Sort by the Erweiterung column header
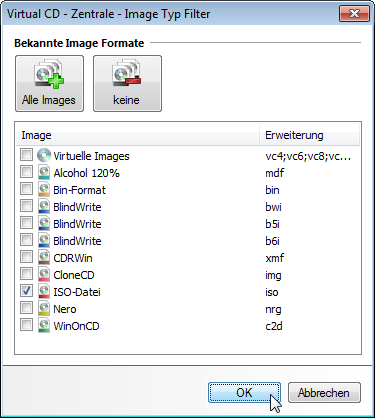 (x=309, y=135)
